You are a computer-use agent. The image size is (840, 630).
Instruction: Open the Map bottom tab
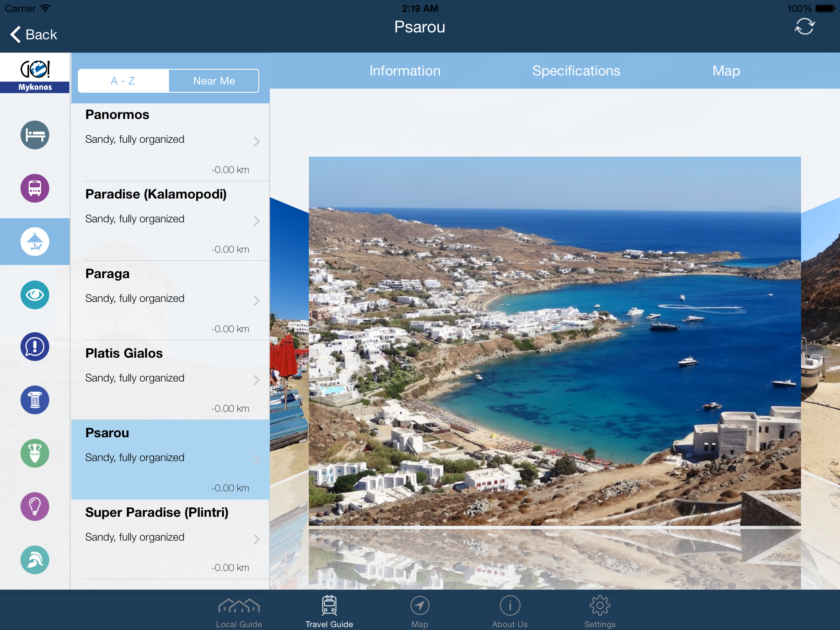(420, 612)
